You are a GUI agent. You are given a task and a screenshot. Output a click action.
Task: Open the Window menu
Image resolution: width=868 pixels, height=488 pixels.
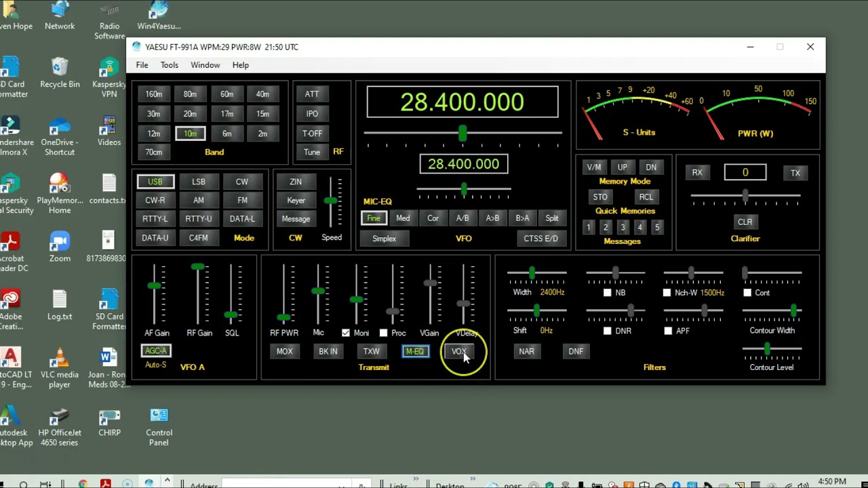205,65
